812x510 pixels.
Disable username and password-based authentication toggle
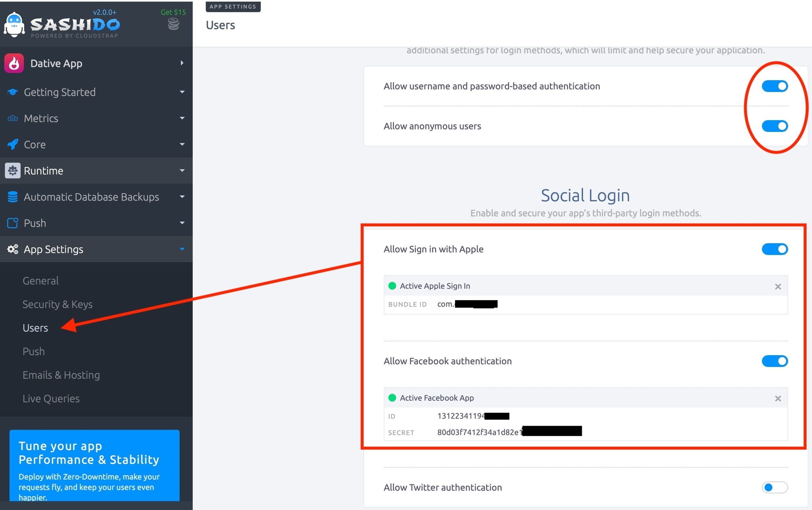pyautogui.click(x=774, y=86)
